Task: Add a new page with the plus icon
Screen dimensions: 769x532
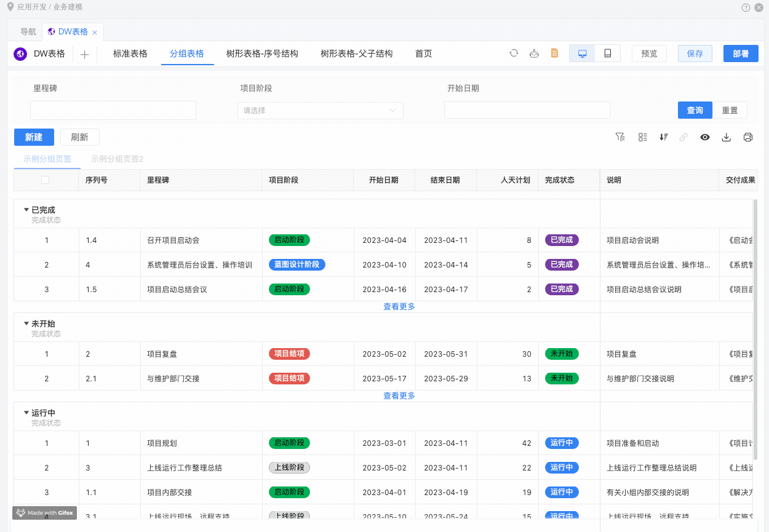Action: [85, 54]
